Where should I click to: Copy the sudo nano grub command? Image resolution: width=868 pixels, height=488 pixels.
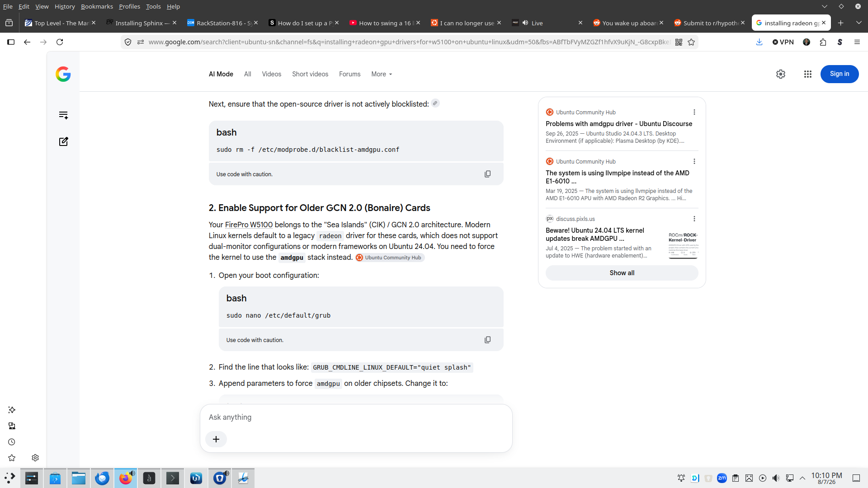487,340
